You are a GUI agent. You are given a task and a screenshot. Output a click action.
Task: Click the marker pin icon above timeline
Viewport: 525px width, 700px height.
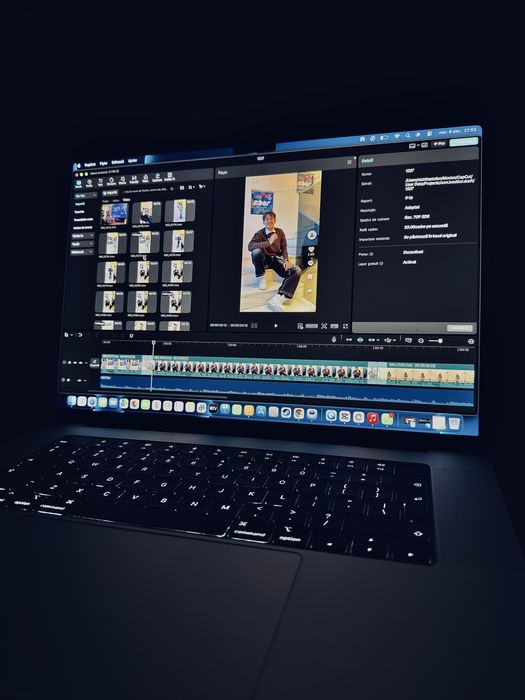click(x=131, y=335)
